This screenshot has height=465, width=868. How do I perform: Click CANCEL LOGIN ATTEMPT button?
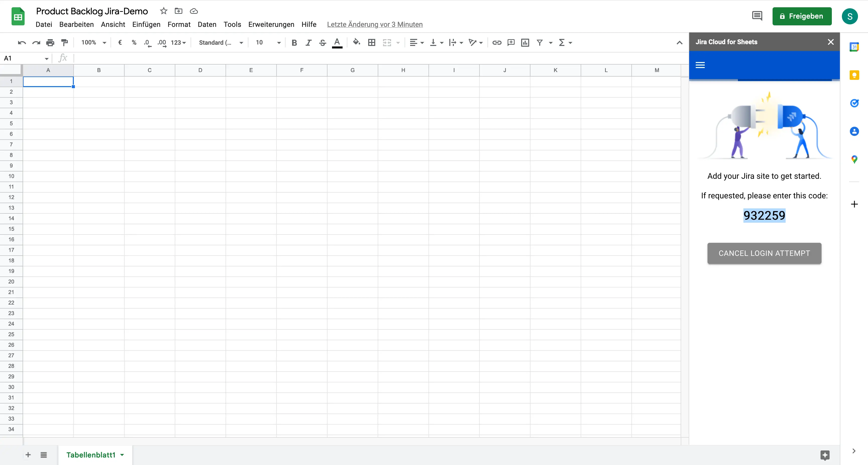pyautogui.click(x=764, y=253)
